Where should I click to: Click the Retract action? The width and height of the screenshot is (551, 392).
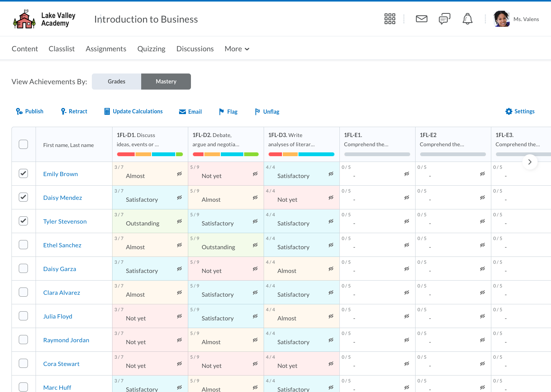coord(64,111)
